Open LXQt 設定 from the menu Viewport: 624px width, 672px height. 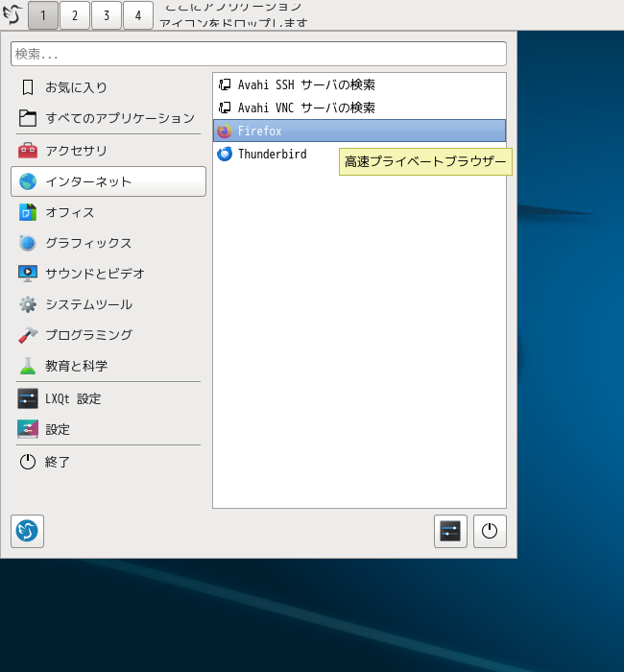pos(72,398)
